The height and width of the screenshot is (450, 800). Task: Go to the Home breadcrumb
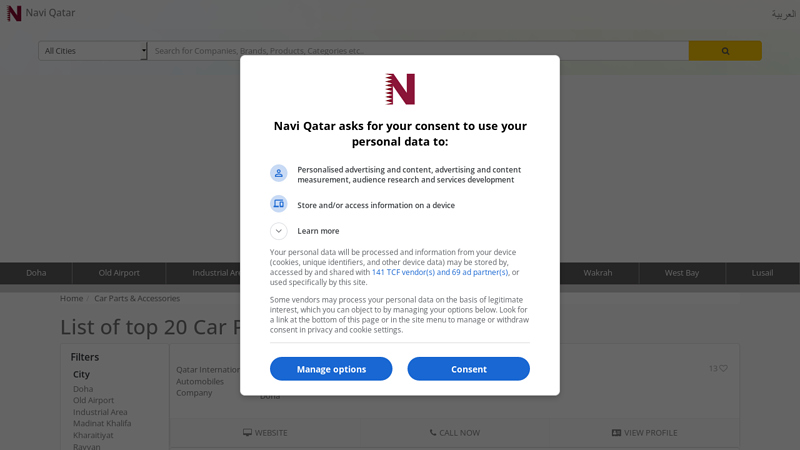point(71,298)
